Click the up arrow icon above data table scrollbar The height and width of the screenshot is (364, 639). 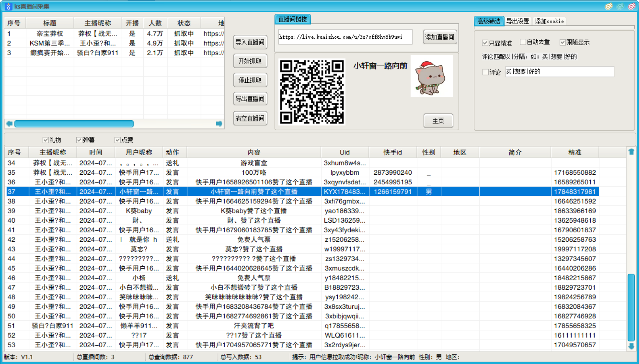click(x=631, y=152)
